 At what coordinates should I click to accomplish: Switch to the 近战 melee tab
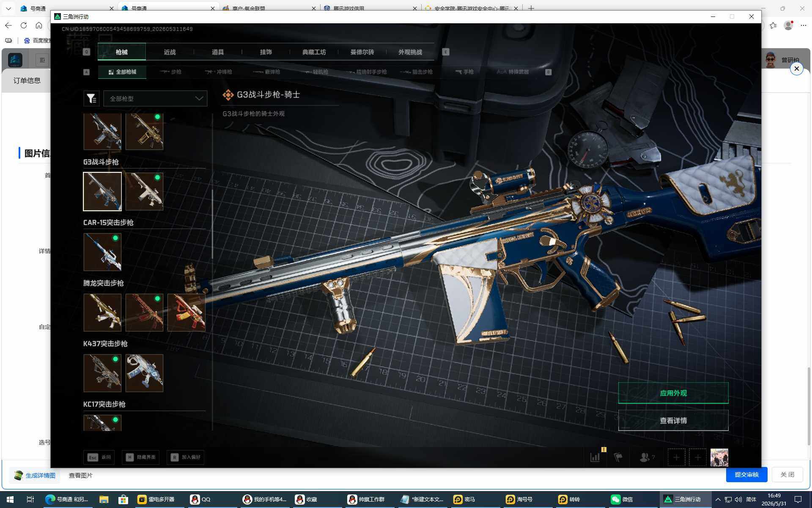point(170,52)
